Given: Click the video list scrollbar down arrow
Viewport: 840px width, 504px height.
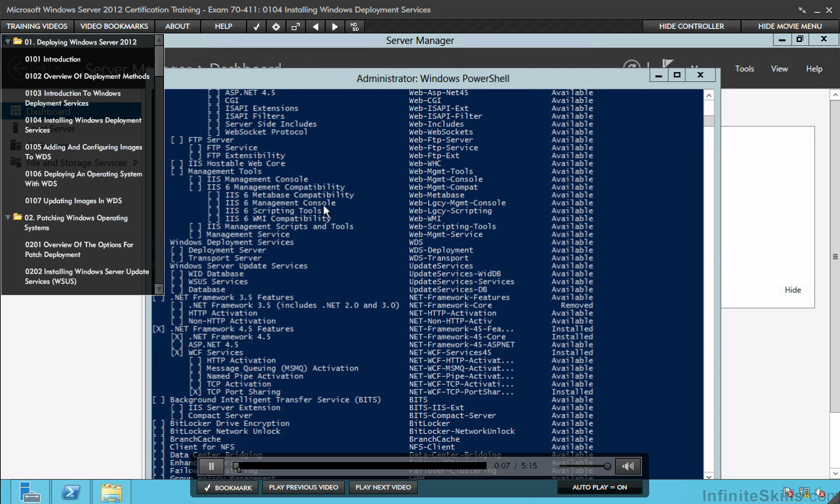Looking at the screenshot, I should [x=159, y=288].
